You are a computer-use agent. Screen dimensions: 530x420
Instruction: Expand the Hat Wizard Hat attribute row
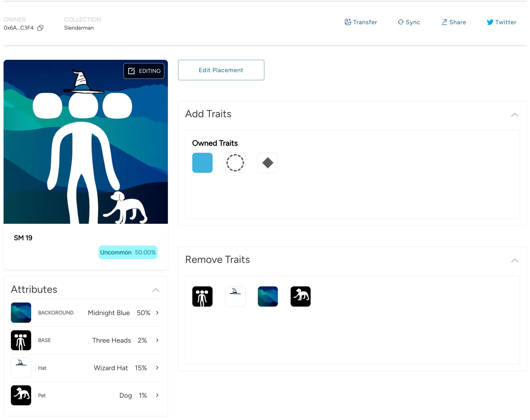pyautogui.click(x=157, y=368)
